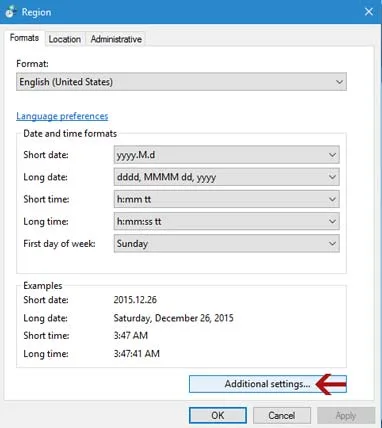Click the example short time 3:47 AM
This screenshot has width=382, height=428.
tap(131, 335)
